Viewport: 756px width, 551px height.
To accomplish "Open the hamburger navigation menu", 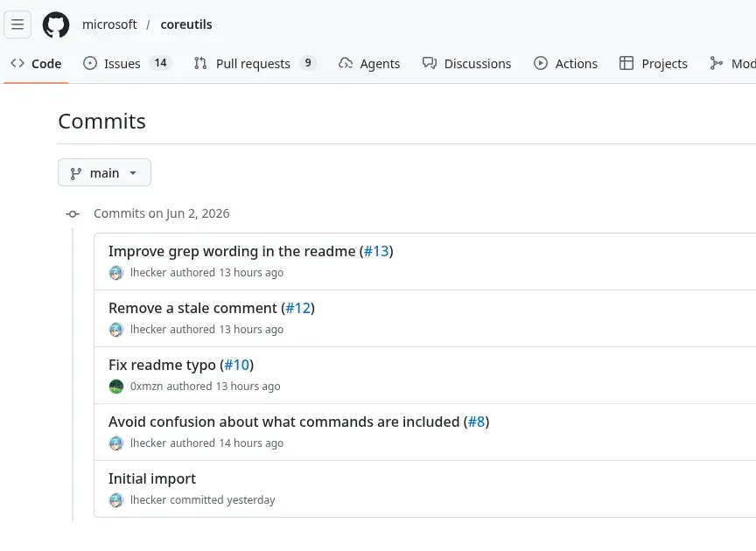I will click(17, 24).
